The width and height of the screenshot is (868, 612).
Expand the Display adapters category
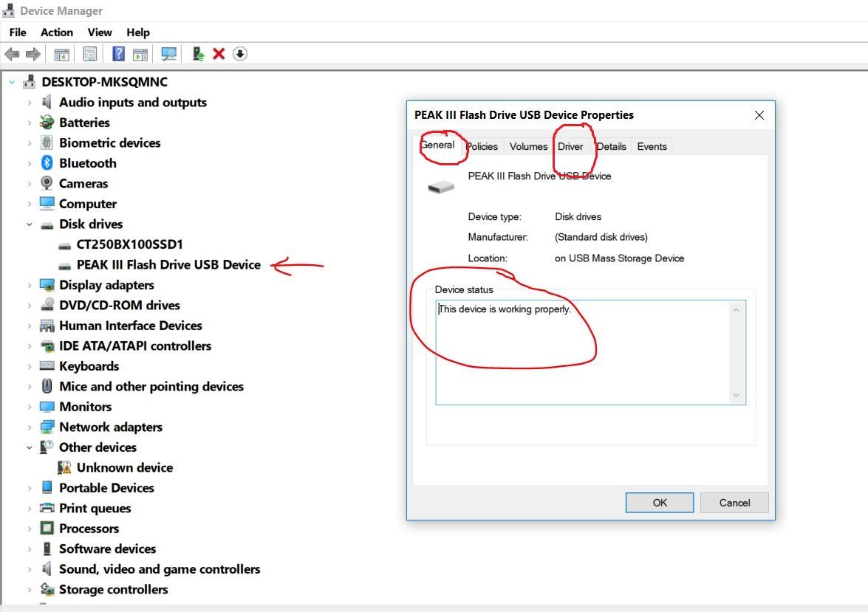(30, 285)
